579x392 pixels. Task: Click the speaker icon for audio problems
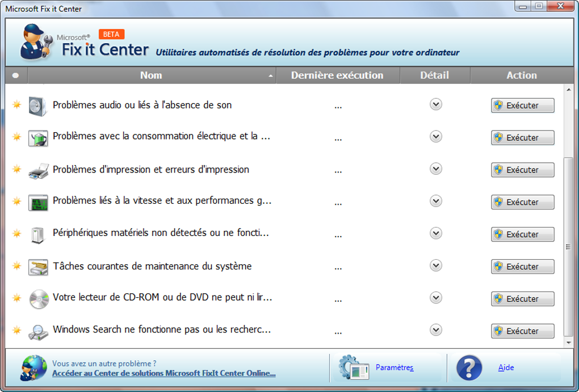[x=38, y=106]
